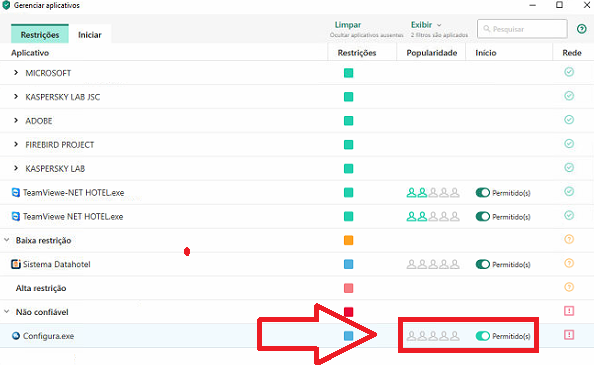This screenshot has width=594, height=365.
Task: Expand the KASPERSKY LAB group
Action: pyautogui.click(x=16, y=168)
